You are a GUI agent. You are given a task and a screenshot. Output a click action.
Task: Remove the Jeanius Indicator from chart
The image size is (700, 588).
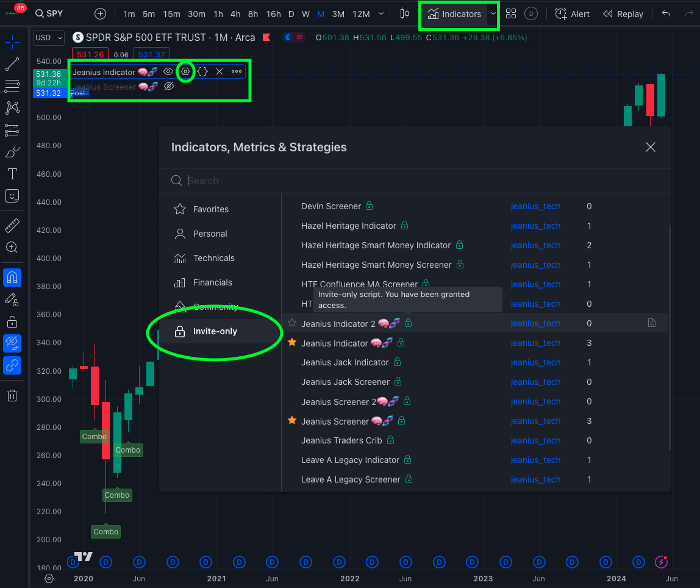pos(219,71)
